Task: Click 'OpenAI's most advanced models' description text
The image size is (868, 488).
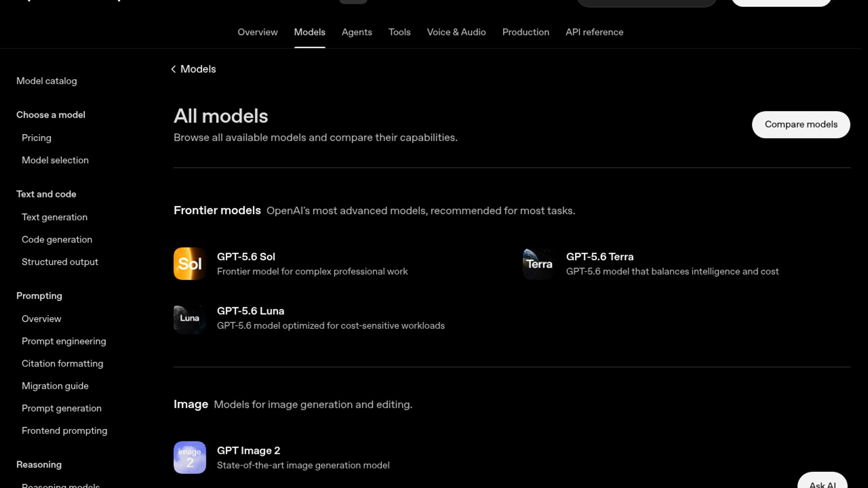Action: coord(421,211)
